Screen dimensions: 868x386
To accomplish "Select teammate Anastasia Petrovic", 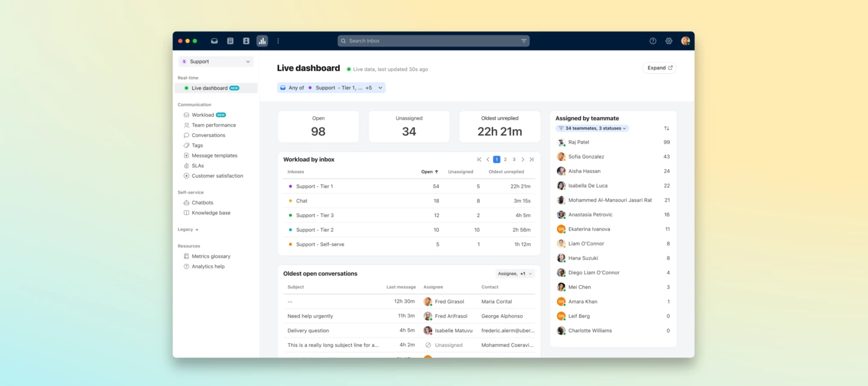I will [613, 215].
